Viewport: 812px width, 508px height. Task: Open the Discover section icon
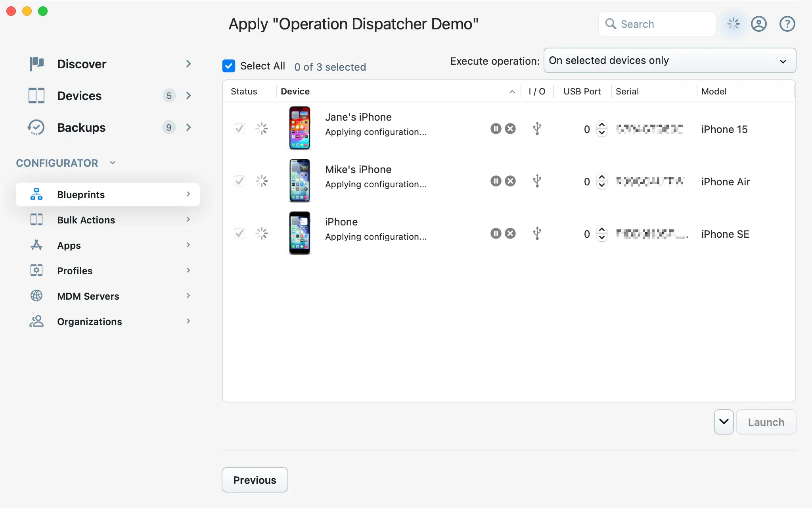click(36, 63)
